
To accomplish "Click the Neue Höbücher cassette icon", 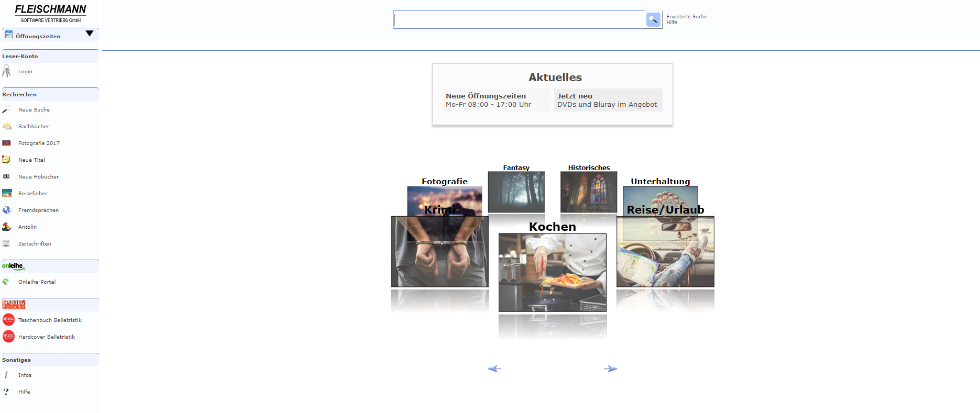I will coord(6,176).
